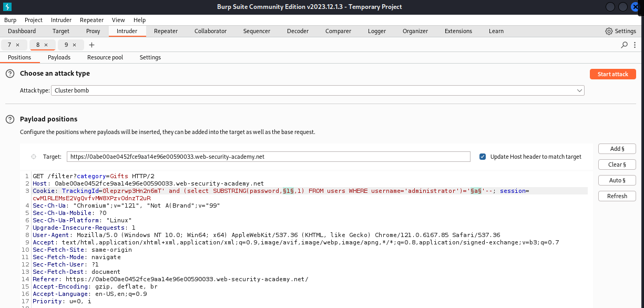Switch to the Decoder tab

pyautogui.click(x=298, y=31)
